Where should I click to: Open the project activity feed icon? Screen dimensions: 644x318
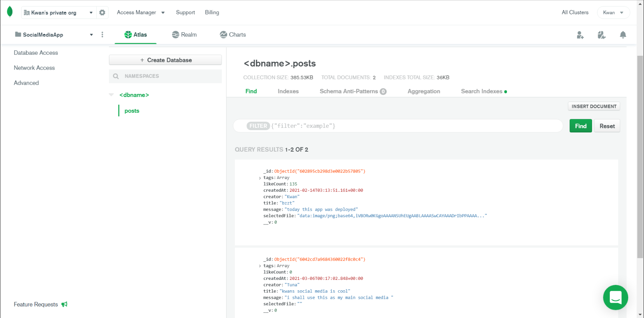coord(602,35)
